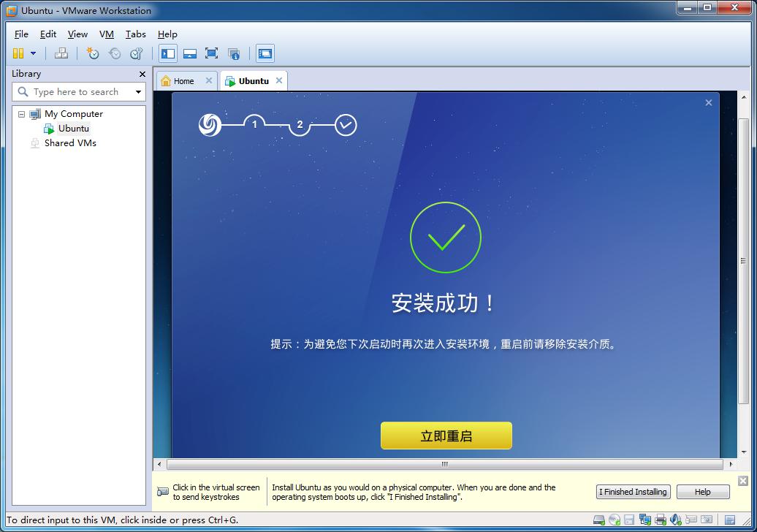Close the Ubuntu tab

pyautogui.click(x=279, y=80)
